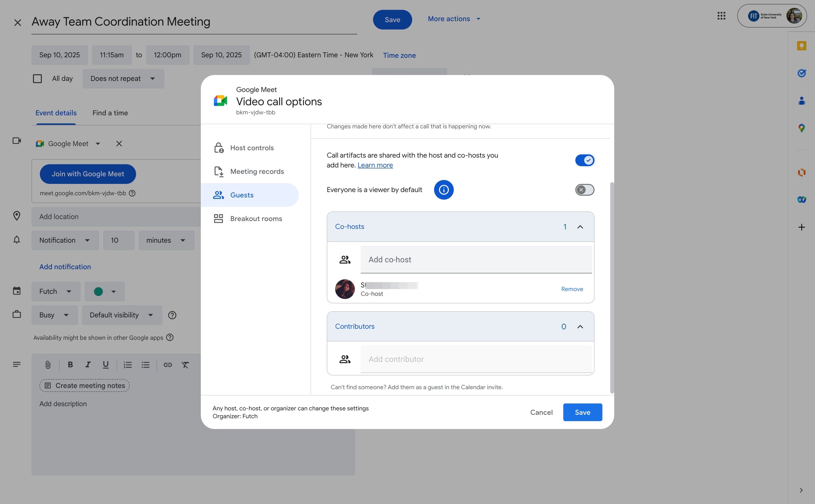Open Google Maps from right sidebar
Image resolution: width=815 pixels, height=504 pixels.
pyautogui.click(x=802, y=128)
